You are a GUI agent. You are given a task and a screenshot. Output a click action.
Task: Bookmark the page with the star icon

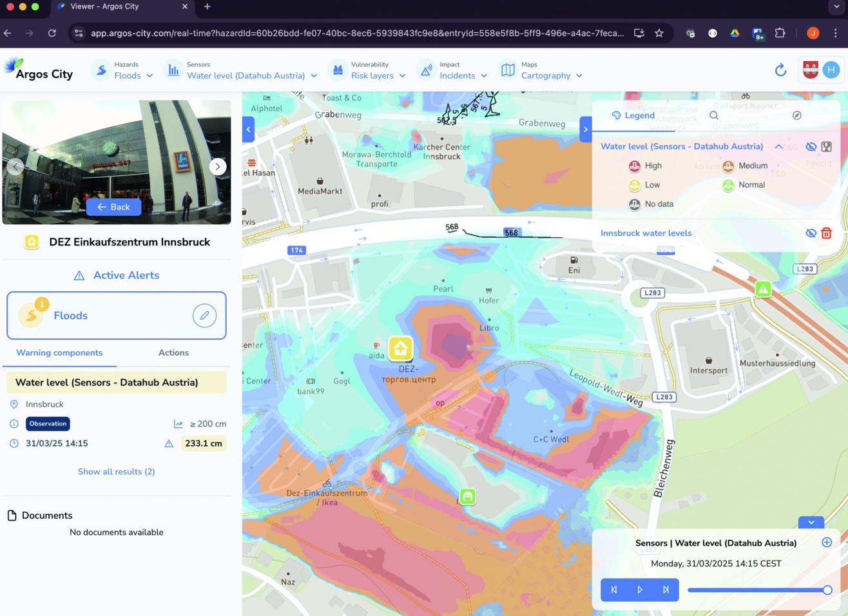(659, 33)
